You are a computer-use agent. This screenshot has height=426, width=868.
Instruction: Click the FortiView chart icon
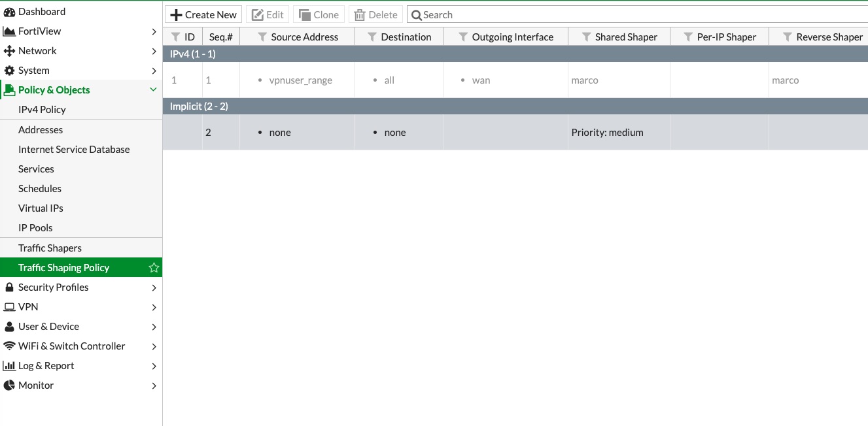point(9,31)
